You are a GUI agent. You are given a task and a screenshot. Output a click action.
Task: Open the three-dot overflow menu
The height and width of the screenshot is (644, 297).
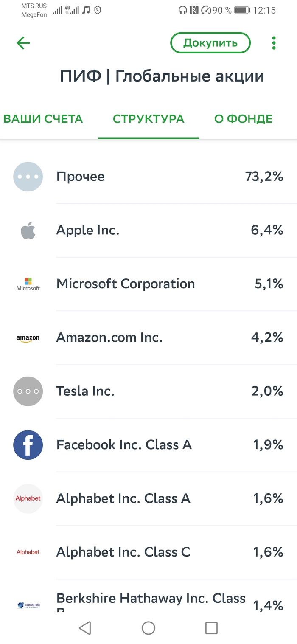(x=274, y=43)
